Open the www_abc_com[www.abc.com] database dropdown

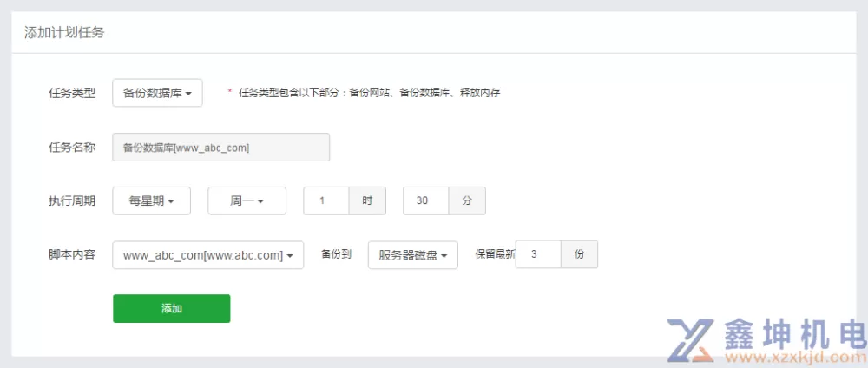[208, 255]
